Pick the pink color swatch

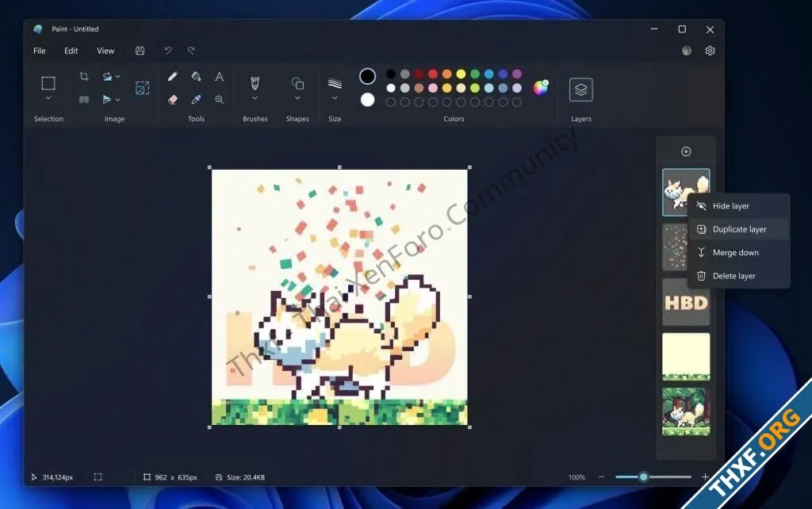[433, 88]
